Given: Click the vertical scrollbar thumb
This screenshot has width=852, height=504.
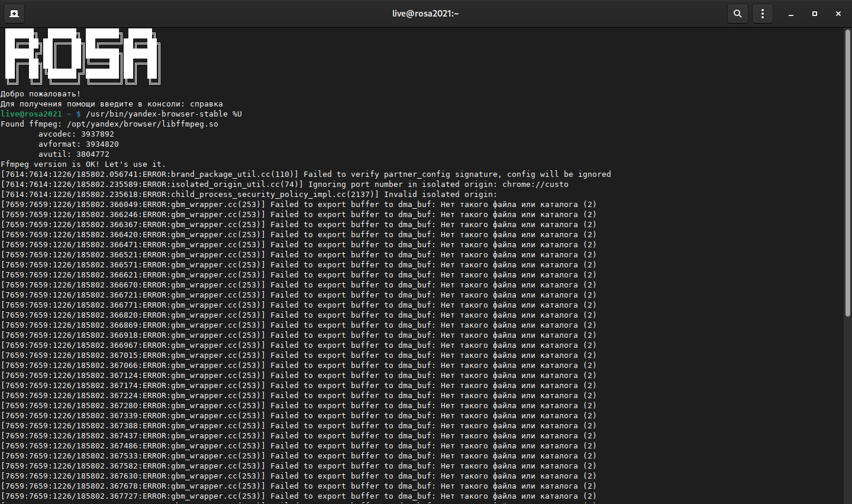Looking at the screenshot, I should [847, 172].
